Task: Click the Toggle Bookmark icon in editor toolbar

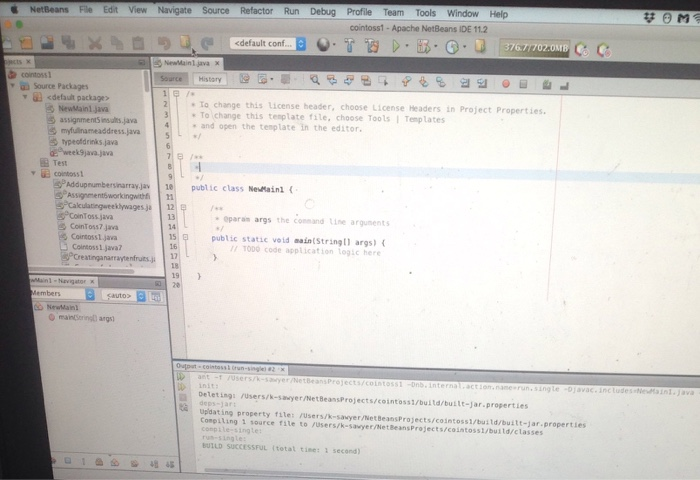Action: (x=440, y=82)
